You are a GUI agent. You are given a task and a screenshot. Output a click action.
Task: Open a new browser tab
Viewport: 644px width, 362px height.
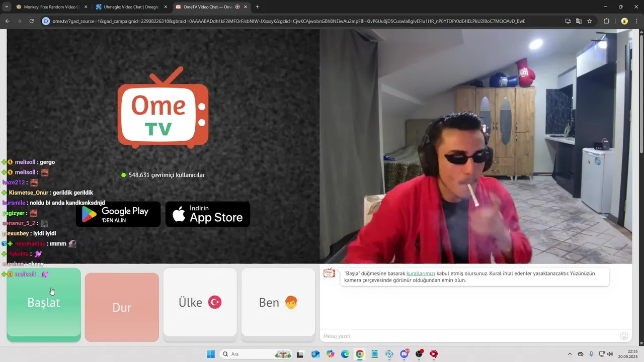pyautogui.click(x=258, y=7)
